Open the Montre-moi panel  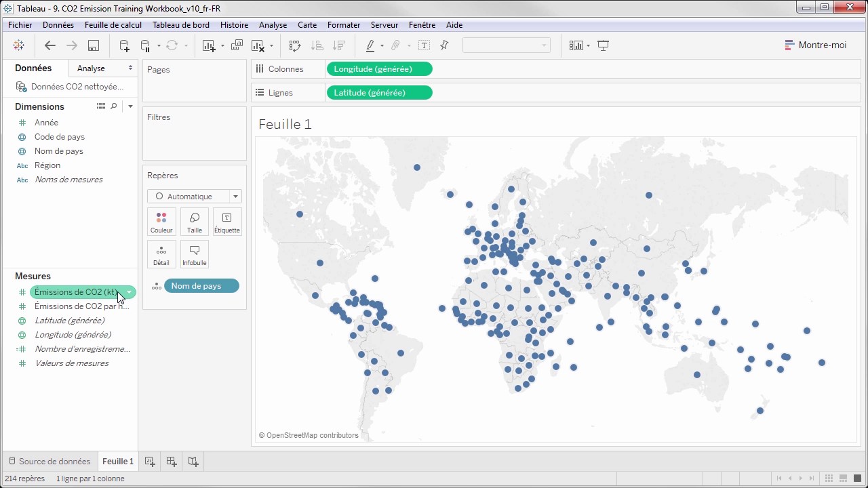[816, 45]
